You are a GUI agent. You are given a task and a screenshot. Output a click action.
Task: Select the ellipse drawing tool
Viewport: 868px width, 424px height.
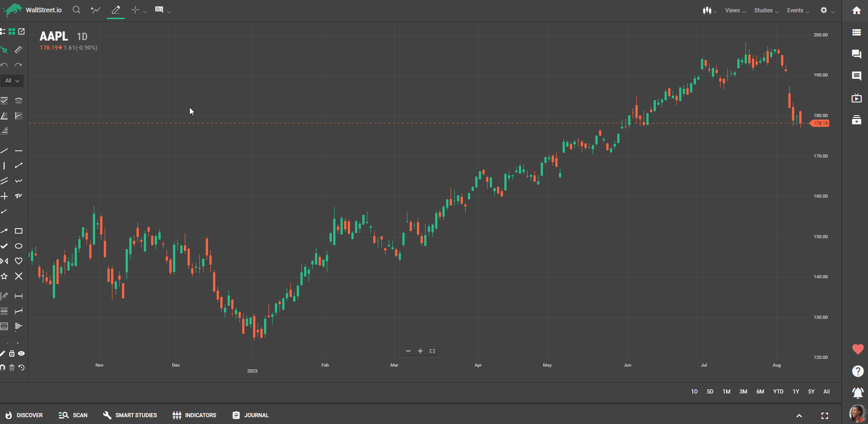click(19, 246)
